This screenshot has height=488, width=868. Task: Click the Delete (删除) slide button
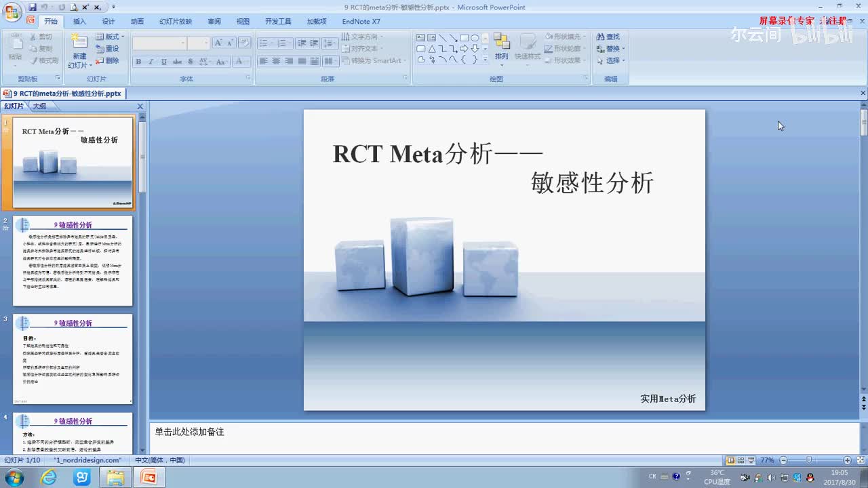[x=107, y=61]
